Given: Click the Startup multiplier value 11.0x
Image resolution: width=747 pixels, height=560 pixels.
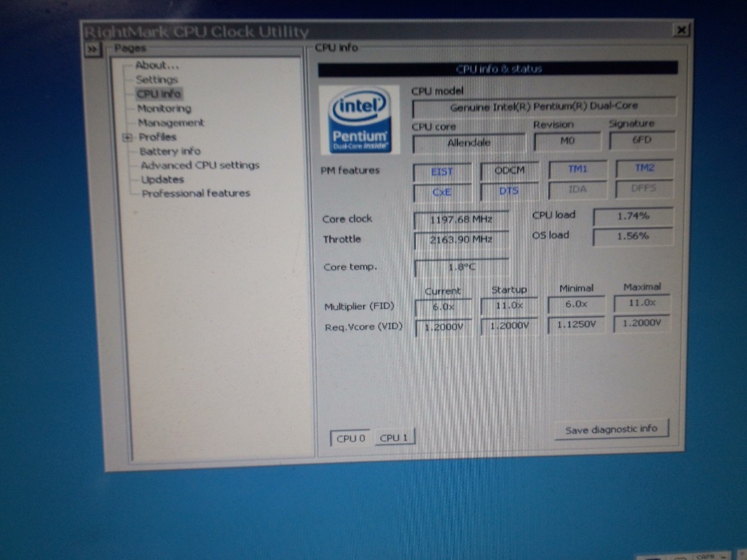Looking at the screenshot, I should [x=509, y=306].
